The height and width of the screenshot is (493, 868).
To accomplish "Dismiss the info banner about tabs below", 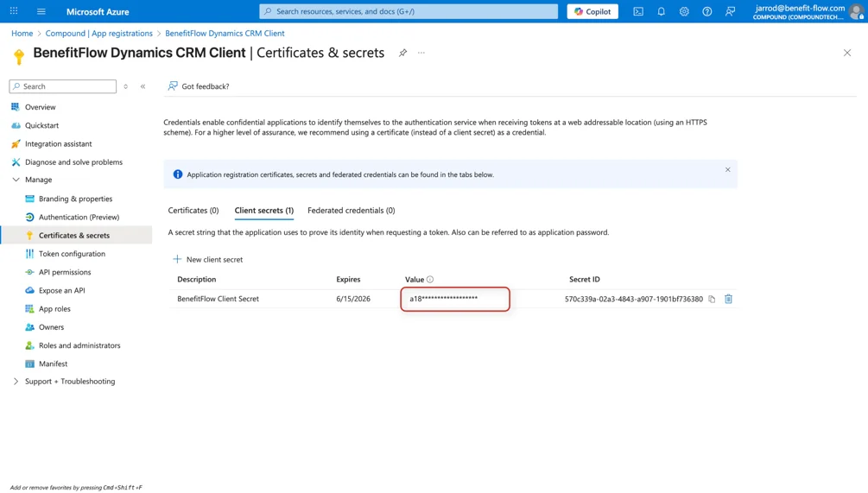I will click(727, 169).
